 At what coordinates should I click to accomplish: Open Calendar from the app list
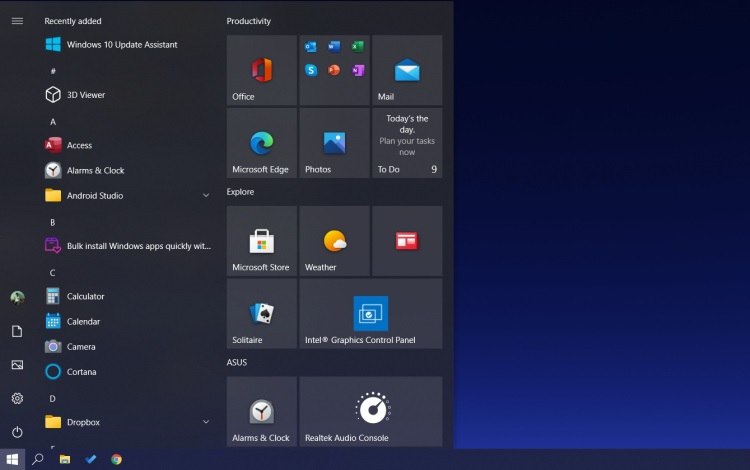coord(128,321)
